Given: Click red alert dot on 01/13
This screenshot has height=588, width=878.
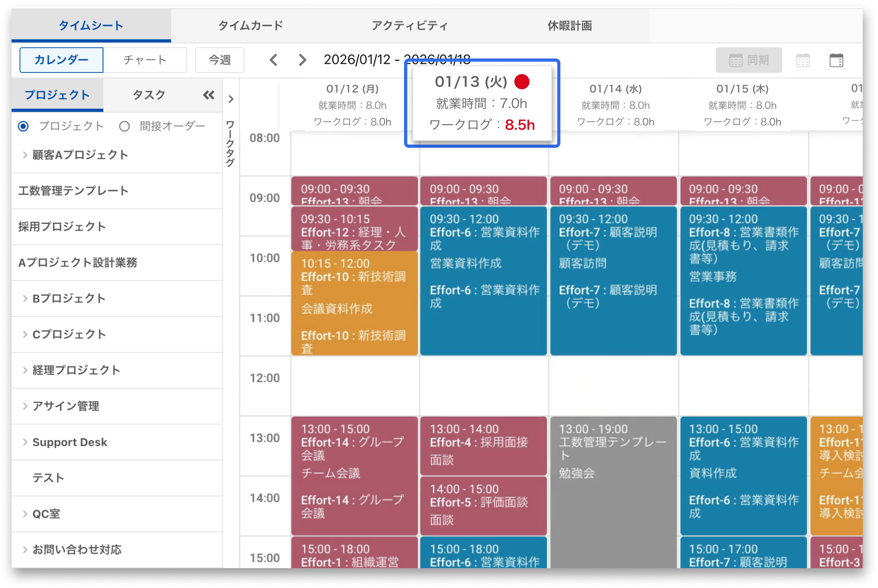Looking at the screenshot, I should 522,82.
